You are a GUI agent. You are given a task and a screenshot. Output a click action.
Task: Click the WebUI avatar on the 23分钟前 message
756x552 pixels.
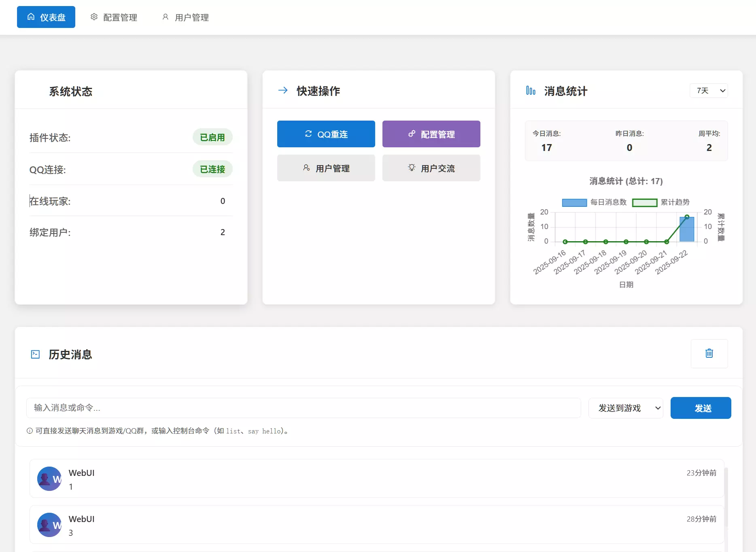point(49,479)
